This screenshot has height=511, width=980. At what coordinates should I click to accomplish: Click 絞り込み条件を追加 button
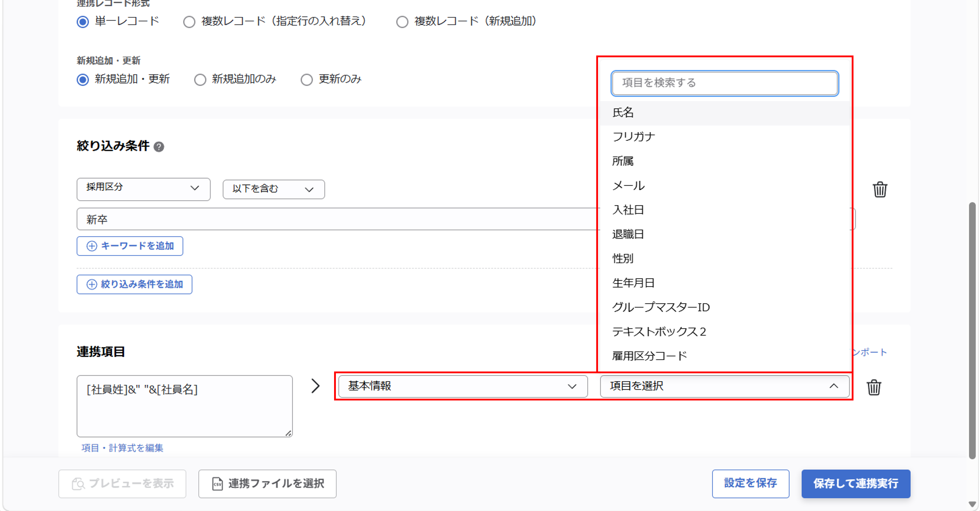coord(134,284)
